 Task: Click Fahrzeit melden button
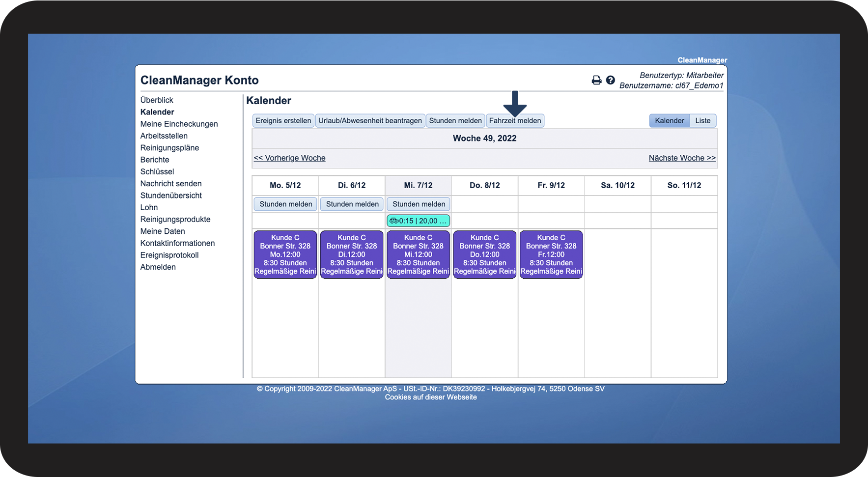point(515,121)
